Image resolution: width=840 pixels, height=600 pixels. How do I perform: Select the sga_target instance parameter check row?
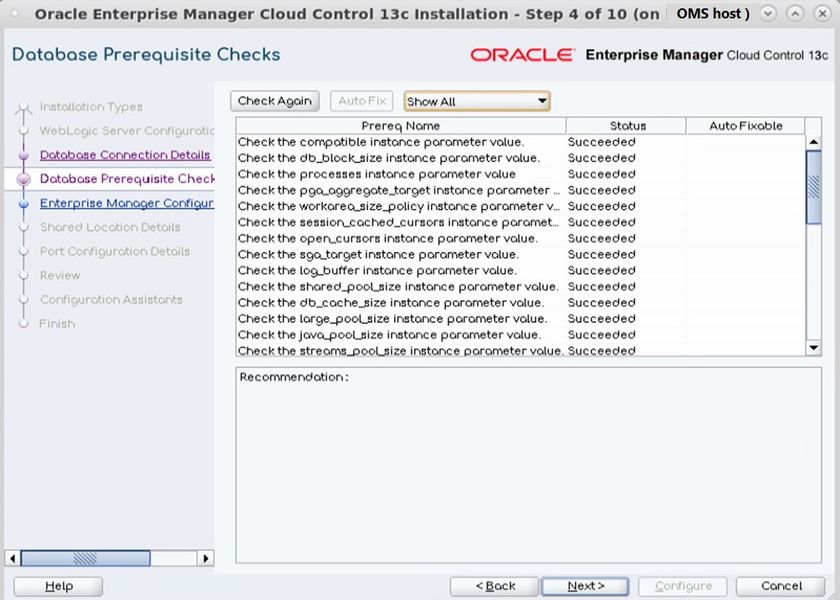[520, 254]
